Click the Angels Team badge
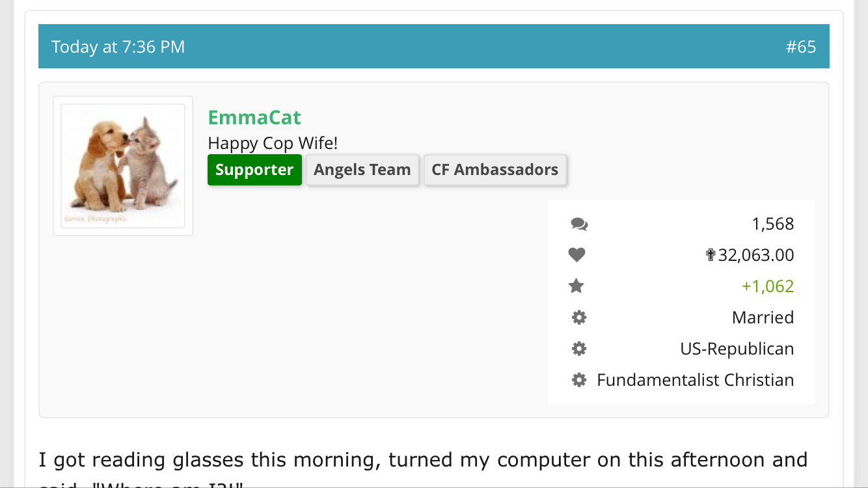This screenshot has width=868, height=488. click(362, 170)
